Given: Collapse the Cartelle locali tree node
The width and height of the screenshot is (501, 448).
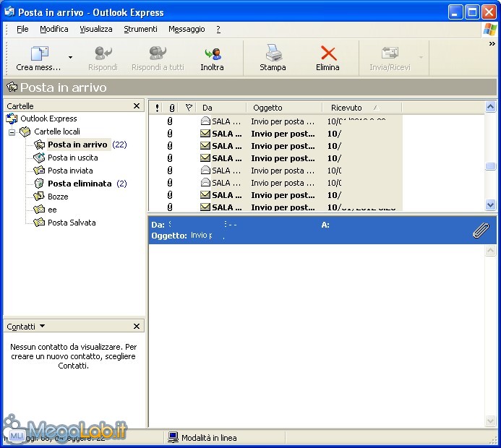Looking at the screenshot, I should [12, 132].
